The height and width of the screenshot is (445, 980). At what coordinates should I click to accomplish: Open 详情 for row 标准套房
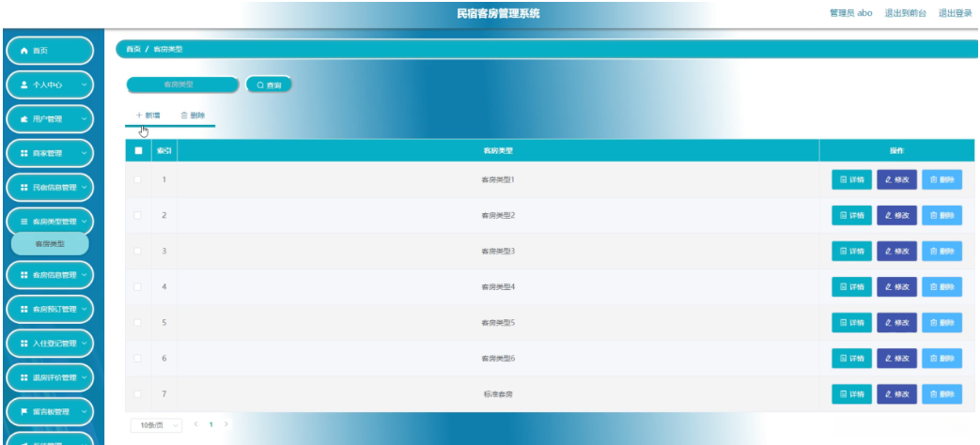[851, 393]
